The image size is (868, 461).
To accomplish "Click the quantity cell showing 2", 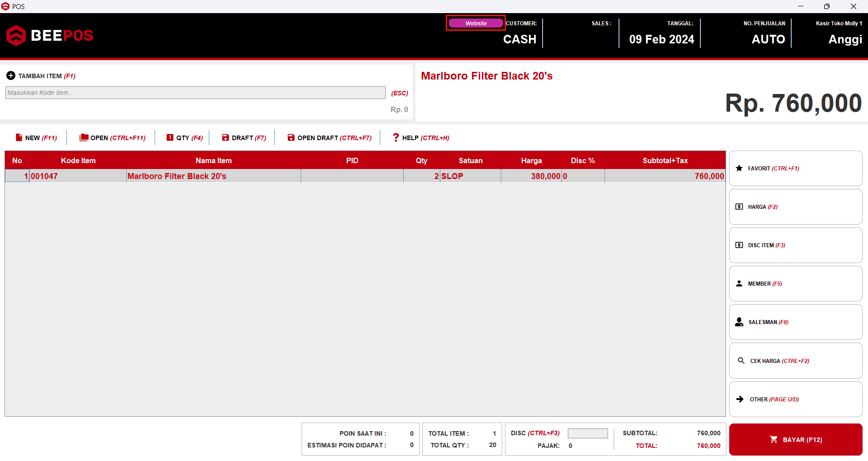I will coord(422,176).
